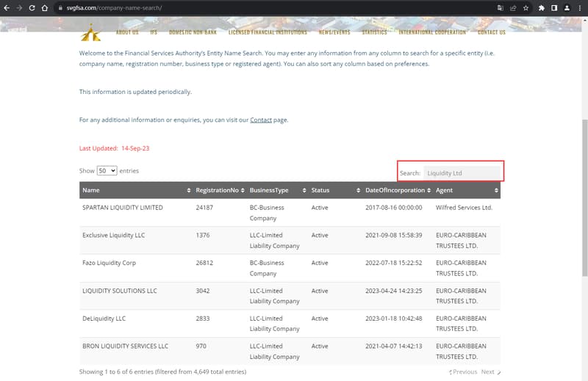588x381 pixels.
Task: Go back with the browser back arrow
Action: (7, 8)
